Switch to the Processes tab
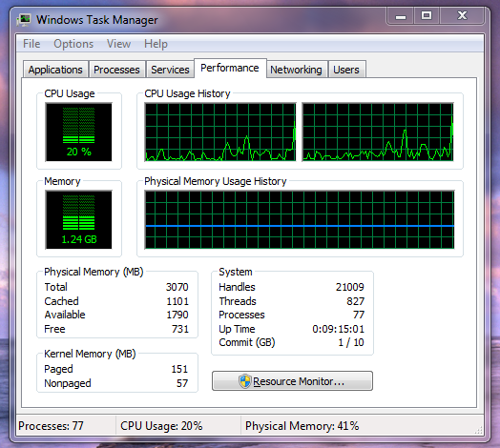500x448 pixels. pos(116,70)
